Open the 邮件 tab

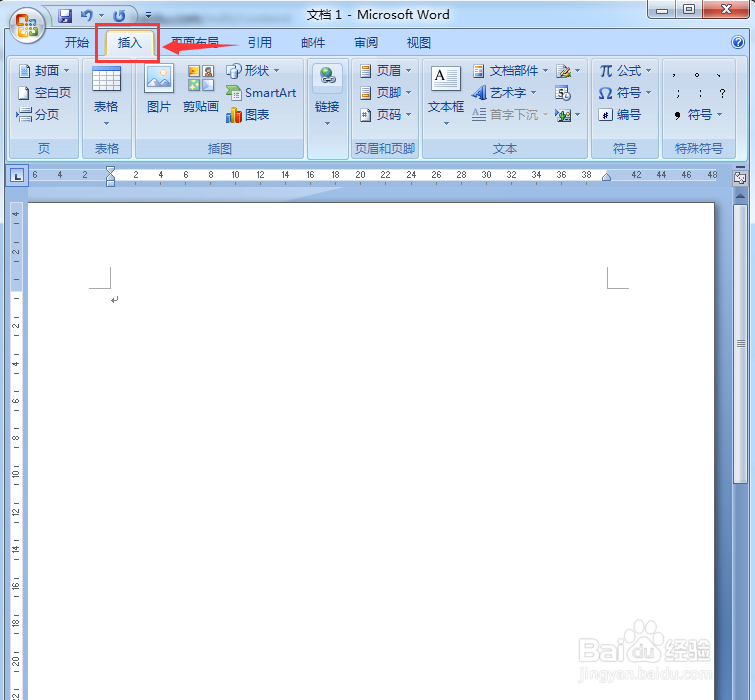(x=313, y=42)
